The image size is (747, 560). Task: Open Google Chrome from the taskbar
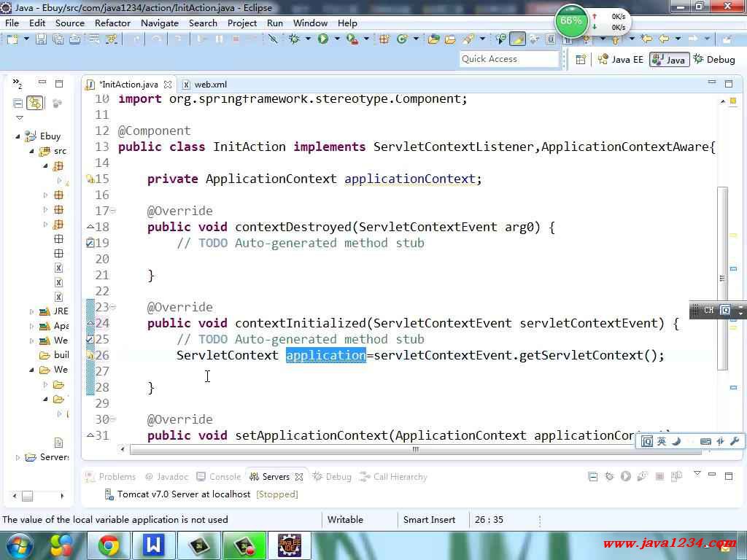[x=109, y=545]
